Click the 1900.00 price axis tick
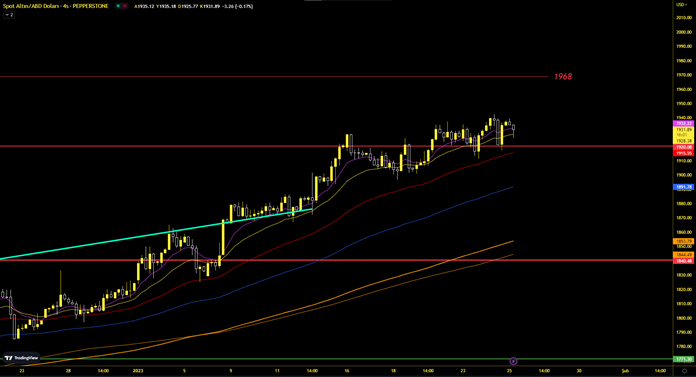The height and width of the screenshot is (377, 696). (684, 175)
